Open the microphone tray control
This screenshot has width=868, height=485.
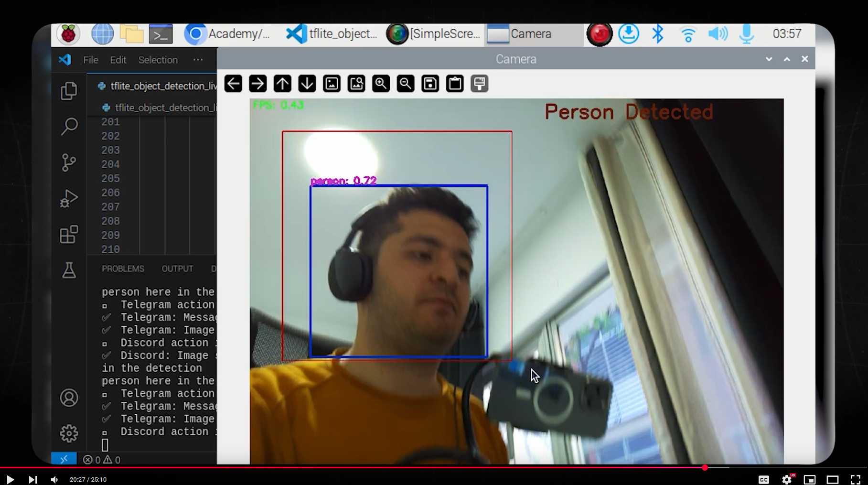[x=747, y=34]
